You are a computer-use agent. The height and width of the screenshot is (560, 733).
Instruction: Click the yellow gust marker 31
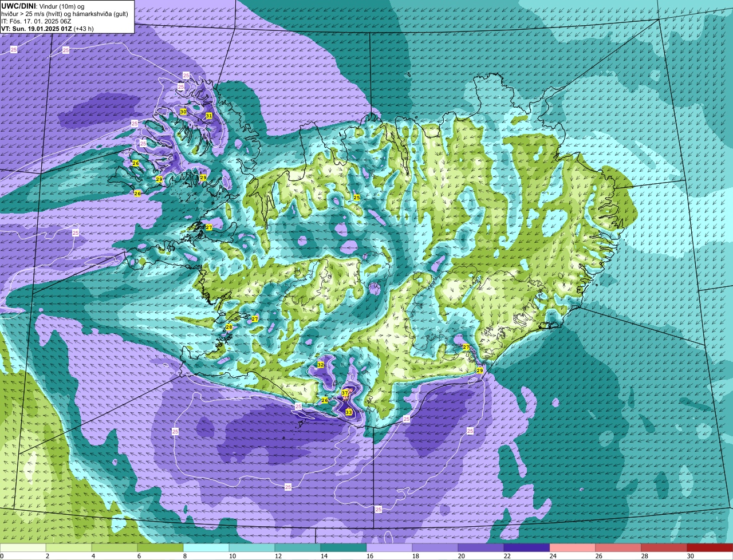pos(209,116)
